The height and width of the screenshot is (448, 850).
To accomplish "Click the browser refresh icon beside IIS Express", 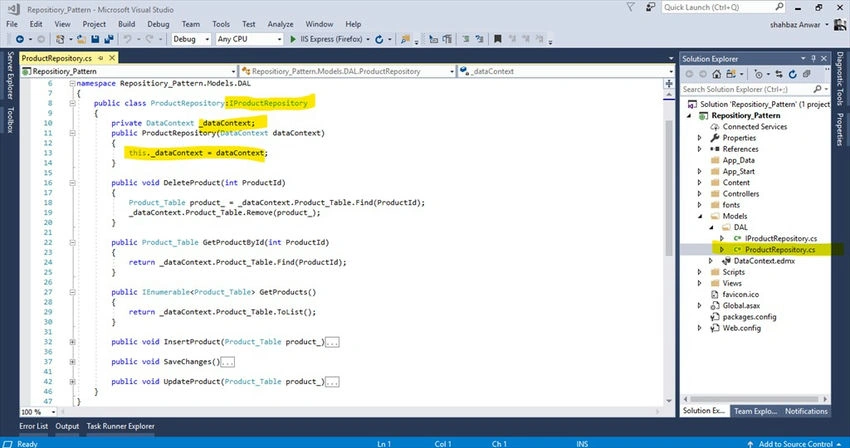I will click(x=379, y=39).
